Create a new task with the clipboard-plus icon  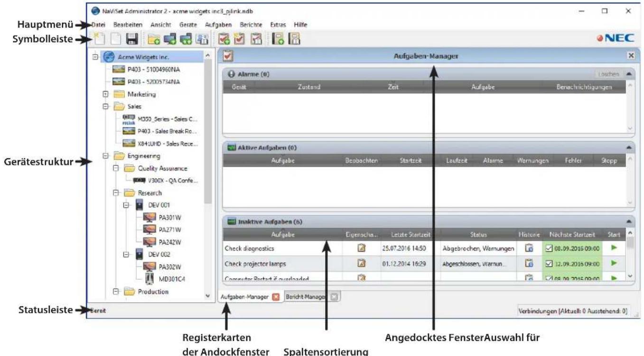pos(225,39)
